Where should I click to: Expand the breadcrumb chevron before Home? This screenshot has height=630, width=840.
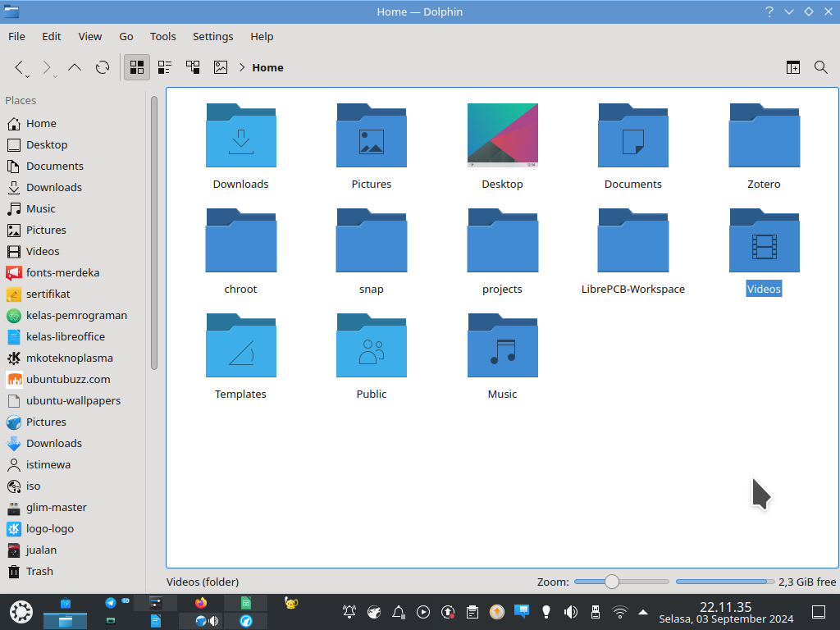point(242,67)
